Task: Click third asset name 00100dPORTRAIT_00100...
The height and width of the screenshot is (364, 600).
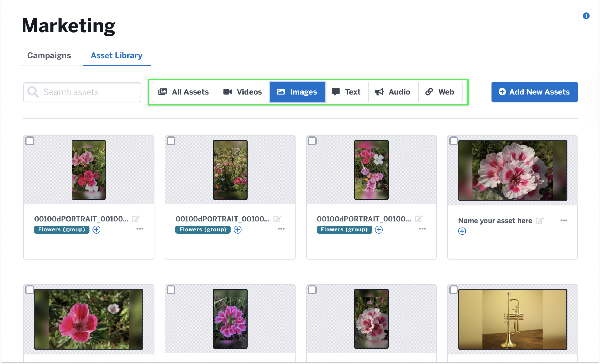Action: pyautogui.click(x=364, y=219)
